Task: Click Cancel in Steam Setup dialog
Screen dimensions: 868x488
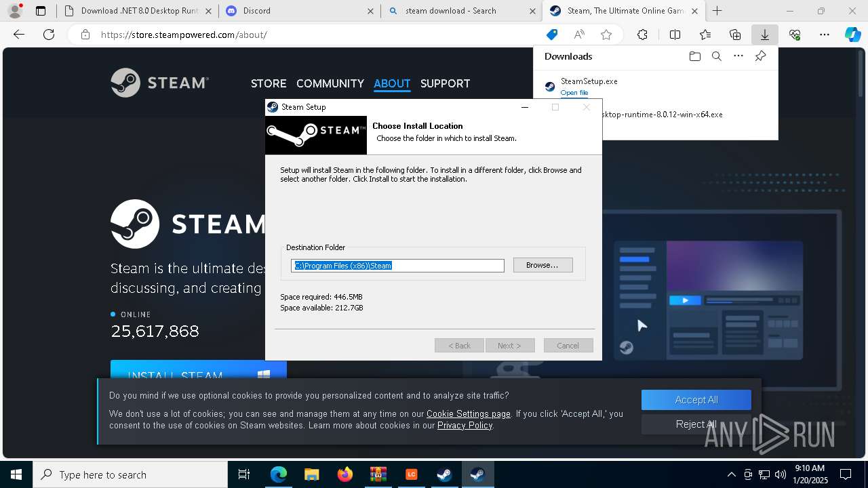Action: (568, 346)
